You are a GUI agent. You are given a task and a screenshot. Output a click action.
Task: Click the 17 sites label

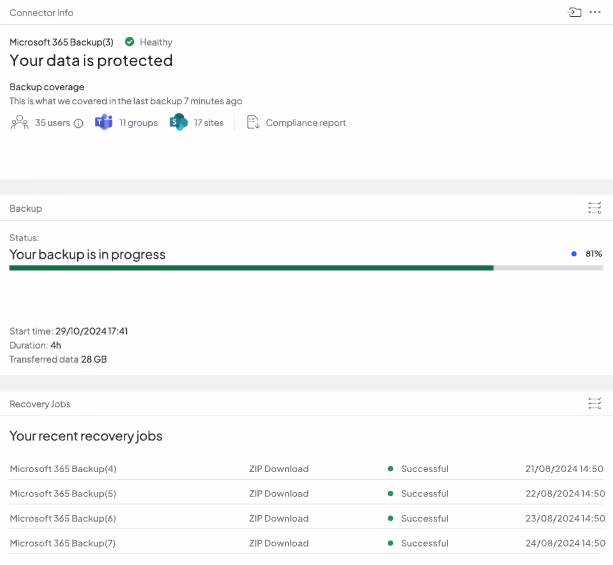[x=209, y=123]
